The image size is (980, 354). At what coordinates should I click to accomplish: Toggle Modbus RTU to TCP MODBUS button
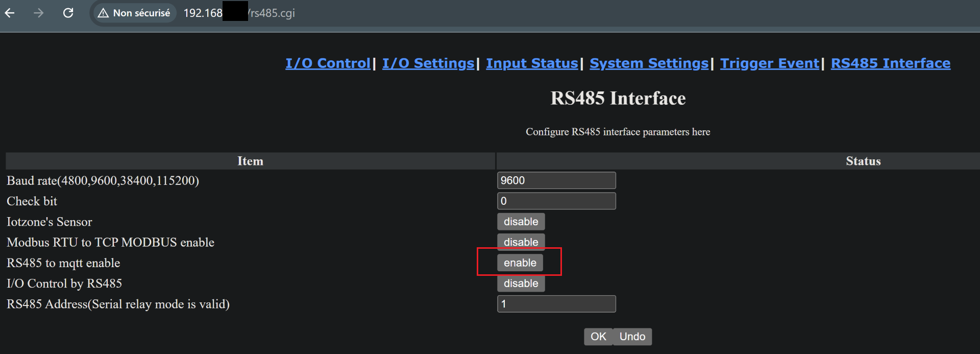[521, 242]
